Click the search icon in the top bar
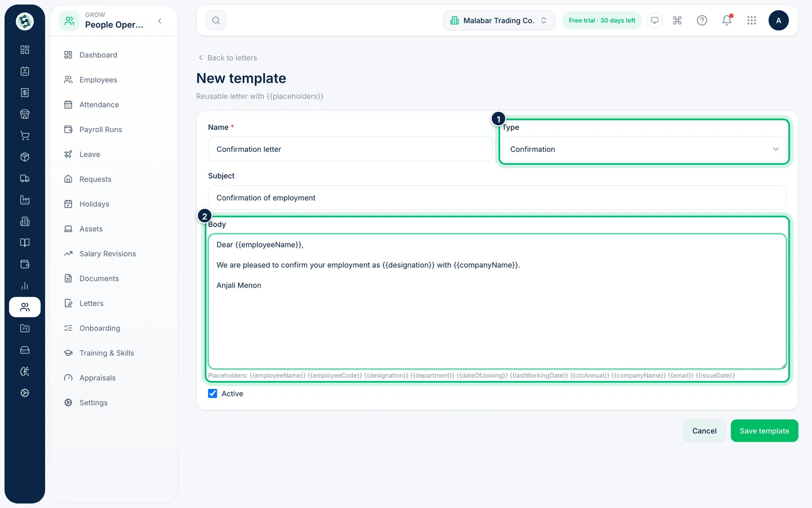Viewport: 812px width, 508px height. 216,20
